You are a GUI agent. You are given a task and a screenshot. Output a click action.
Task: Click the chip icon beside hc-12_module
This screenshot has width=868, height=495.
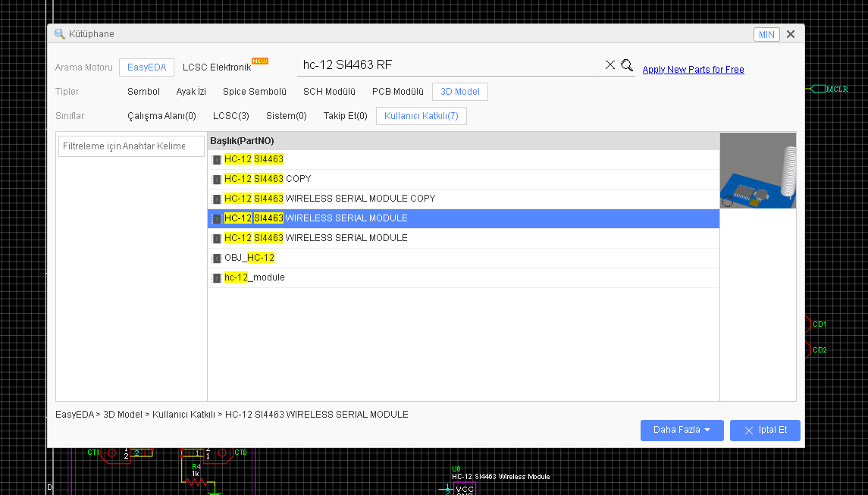click(x=217, y=278)
